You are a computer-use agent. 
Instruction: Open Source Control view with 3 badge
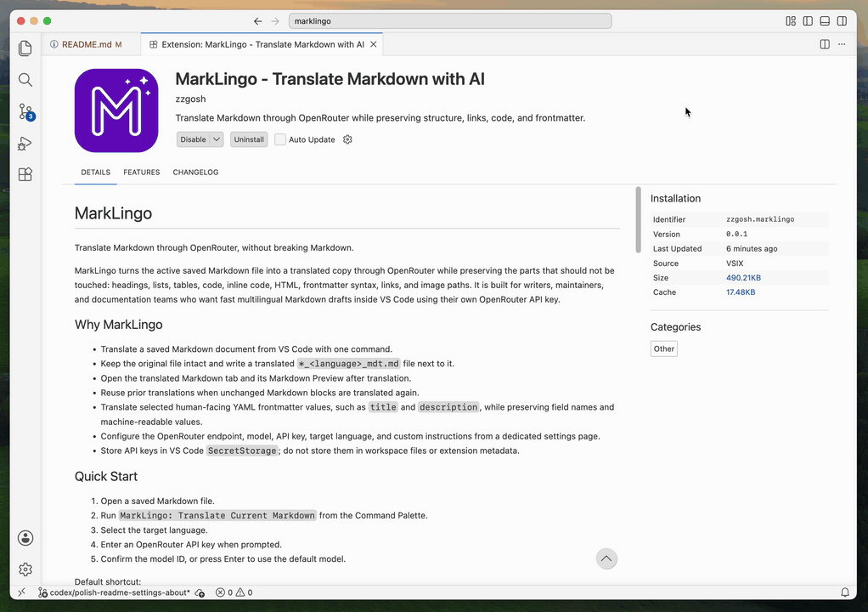(x=26, y=111)
